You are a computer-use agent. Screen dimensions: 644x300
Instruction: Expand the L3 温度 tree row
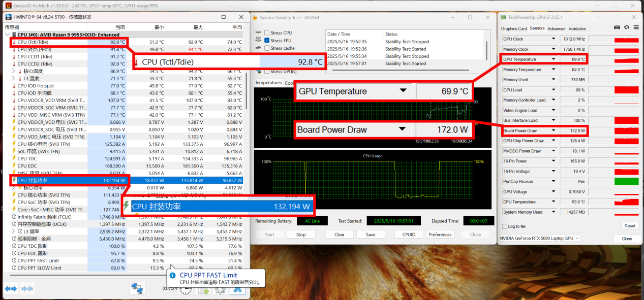pos(13,79)
